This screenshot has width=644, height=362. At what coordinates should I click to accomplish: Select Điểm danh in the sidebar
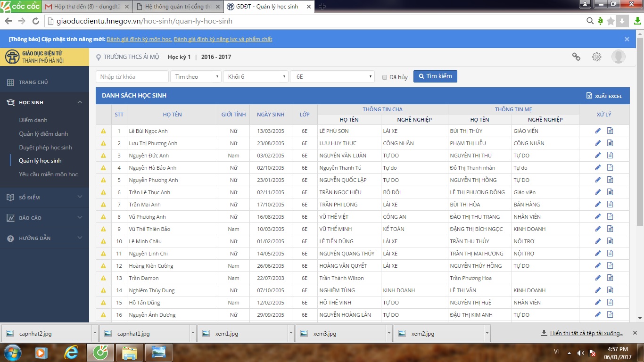coord(33,120)
